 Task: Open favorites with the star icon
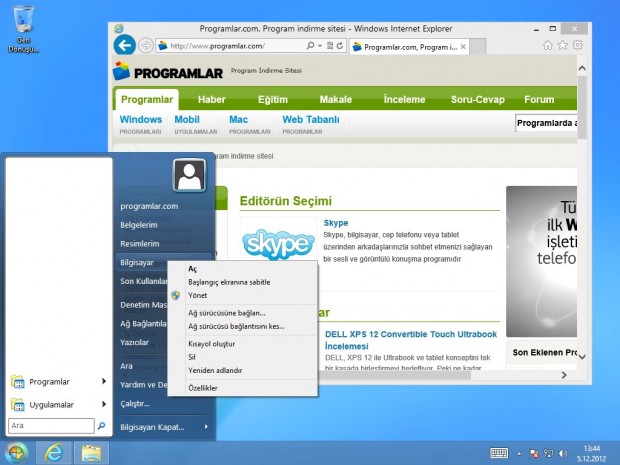pos(562,45)
